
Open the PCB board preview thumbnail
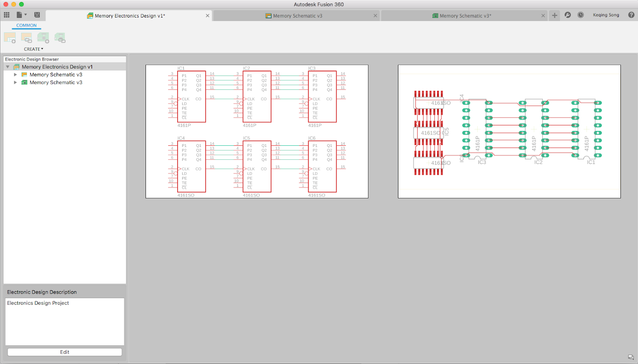(x=509, y=131)
